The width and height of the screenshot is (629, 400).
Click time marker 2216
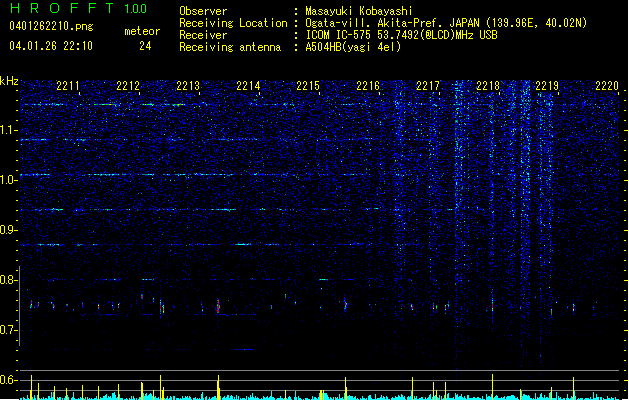(368, 86)
